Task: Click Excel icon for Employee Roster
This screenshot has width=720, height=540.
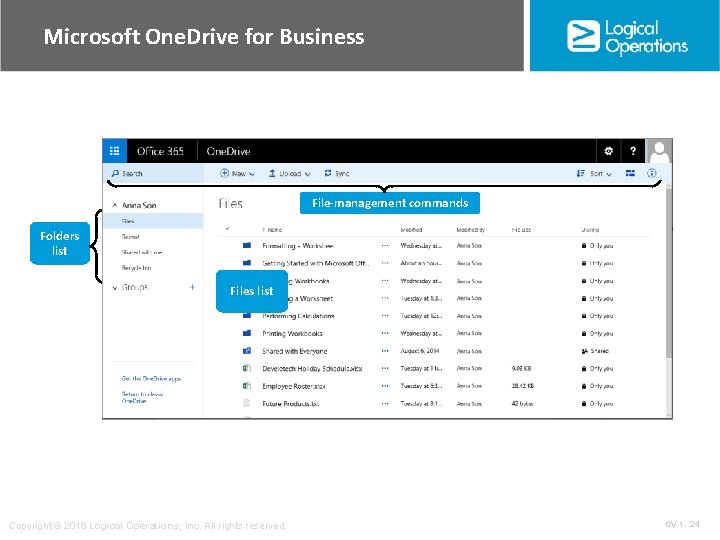Action: click(247, 386)
